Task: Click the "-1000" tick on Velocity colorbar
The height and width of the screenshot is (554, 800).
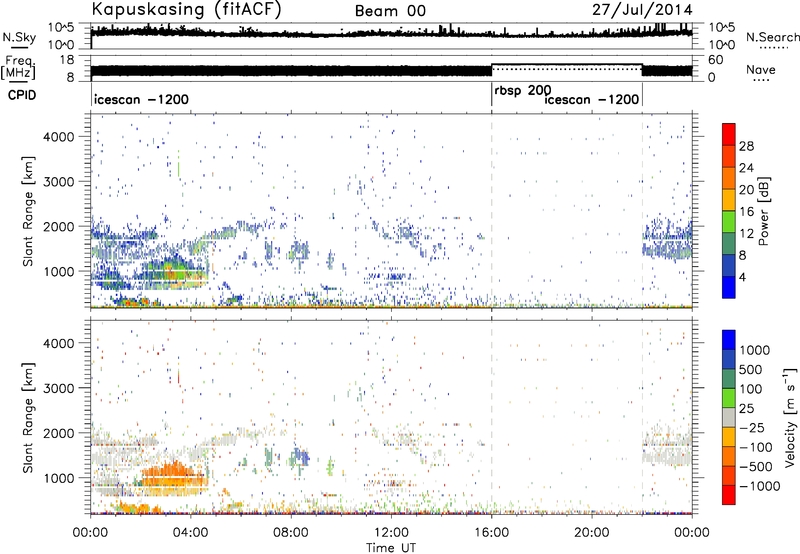Action: coord(759,486)
